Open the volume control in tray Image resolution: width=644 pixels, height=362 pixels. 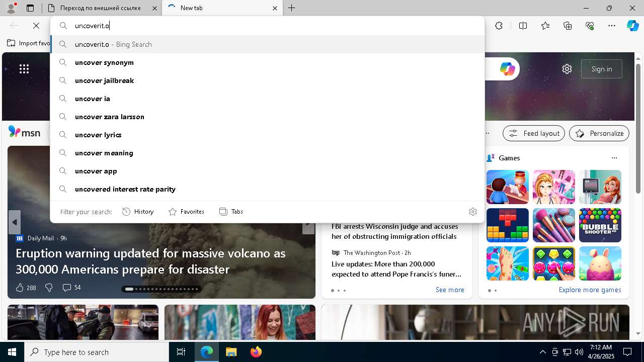(579, 352)
